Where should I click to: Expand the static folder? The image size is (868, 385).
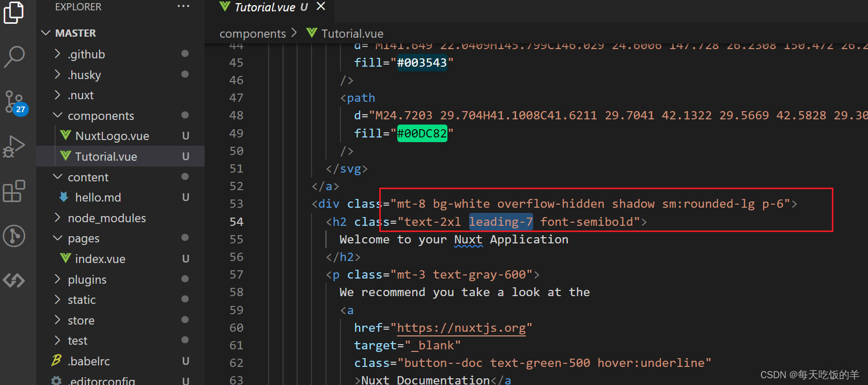click(x=58, y=300)
